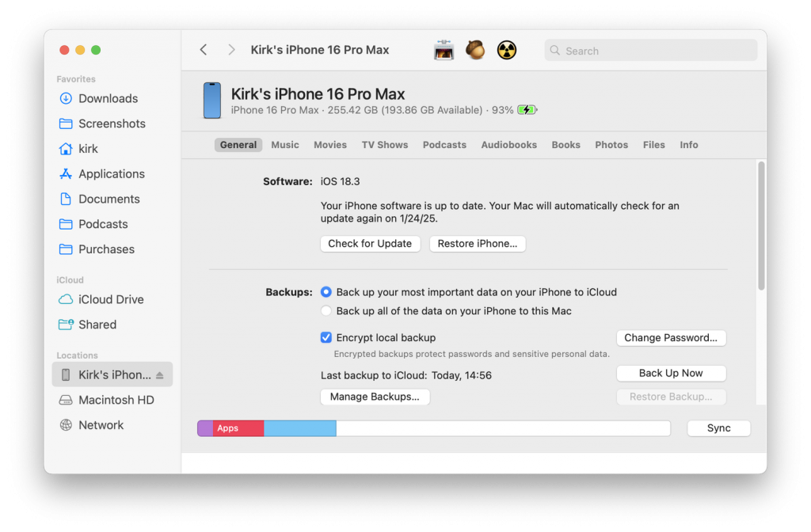Click the Check for Update button
This screenshot has height=532, width=811.
(370, 243)
